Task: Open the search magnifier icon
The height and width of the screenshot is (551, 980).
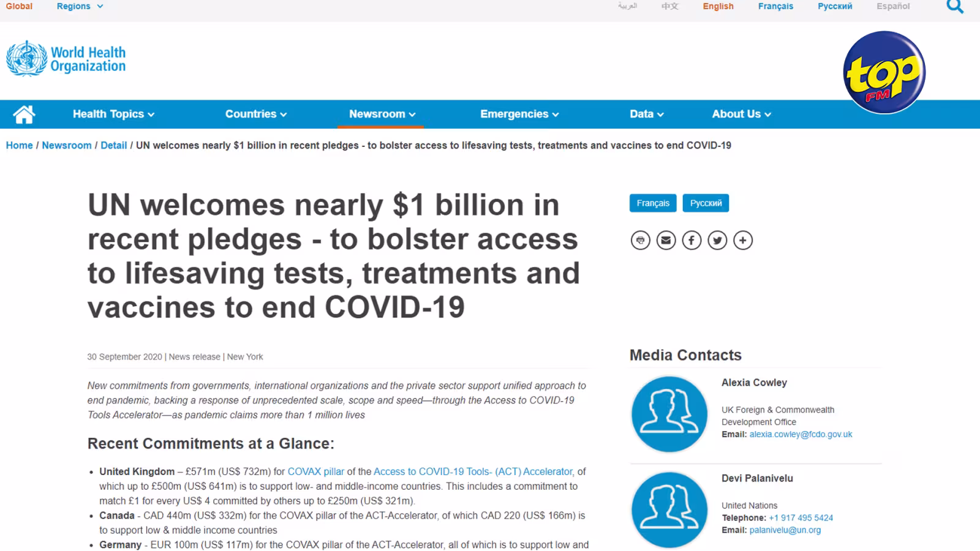Action: [x=955, y=7]
